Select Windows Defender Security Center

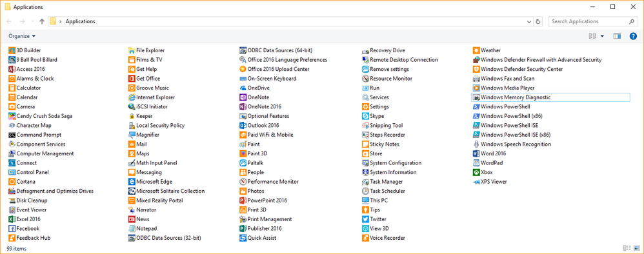click(518, 70)
